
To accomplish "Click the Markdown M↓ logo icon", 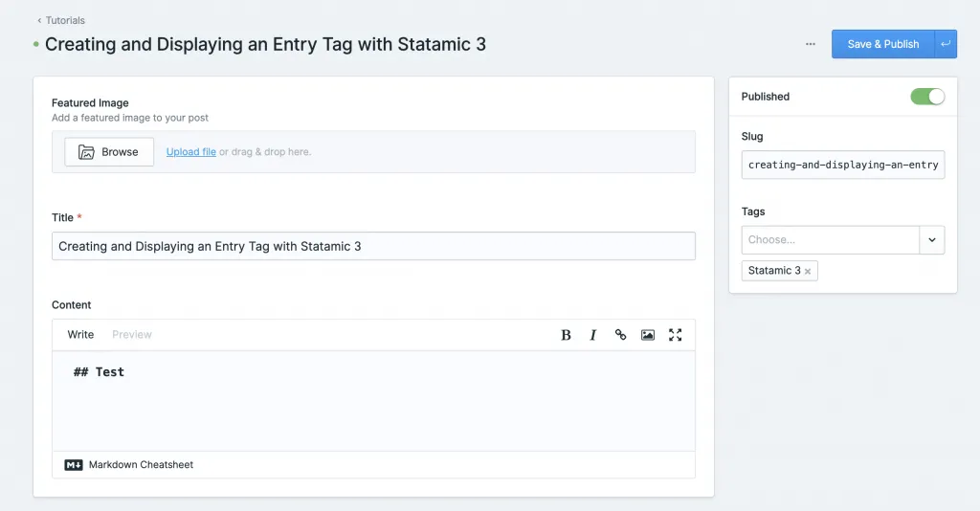I will pyautogui.click(x=74, y=465).
